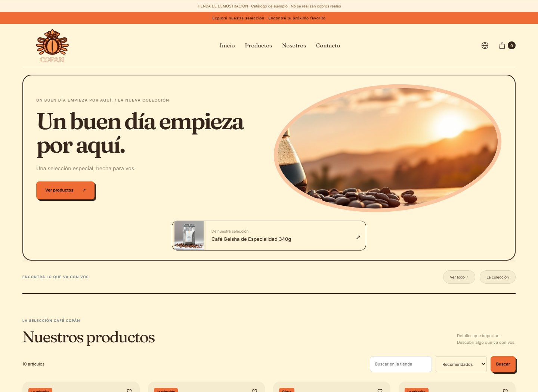Click the Detalles que importan text
Viewport: 538px width, 392px height.
coord(479,336)
